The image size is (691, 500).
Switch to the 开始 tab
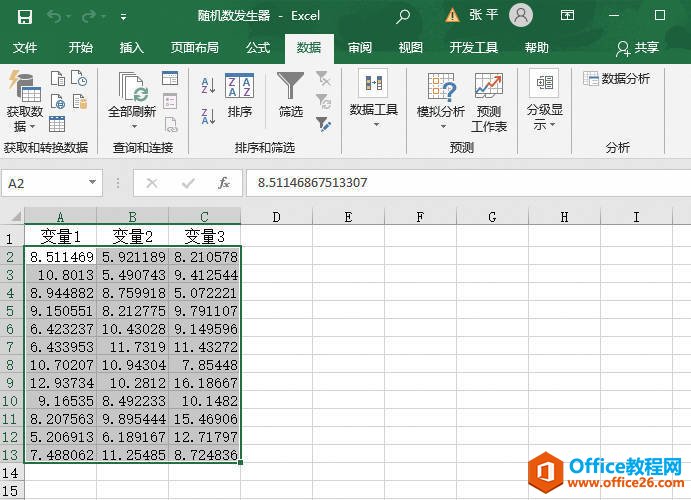pyautogui.click(x=81, y=48)
